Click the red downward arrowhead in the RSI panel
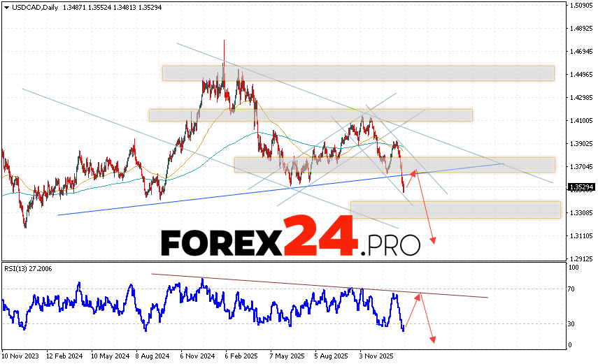The image size is (598, 364). point(434,340)
